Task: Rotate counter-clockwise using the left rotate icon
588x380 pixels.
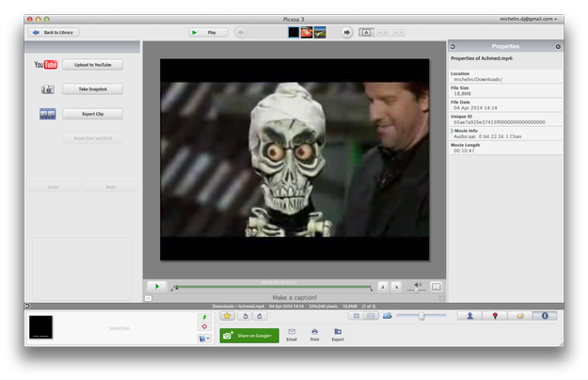Action: (x=246, y=316)
